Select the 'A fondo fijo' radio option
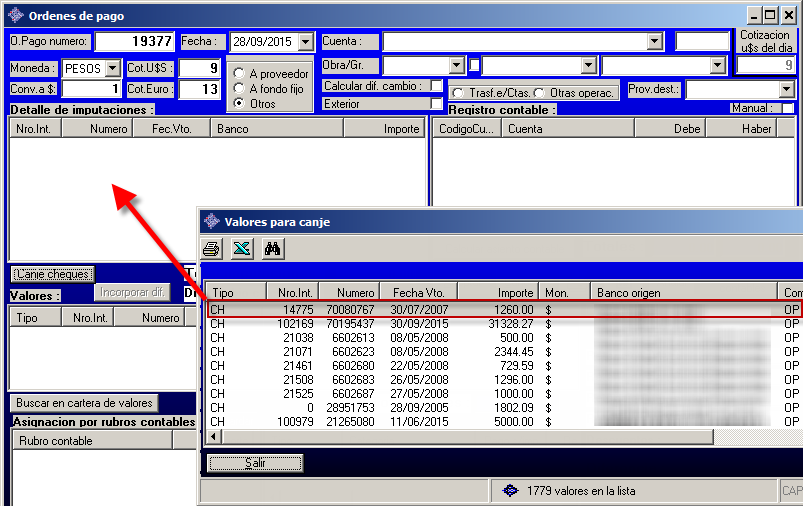Screen dimensions: 803x506 [x=238, y=88]
